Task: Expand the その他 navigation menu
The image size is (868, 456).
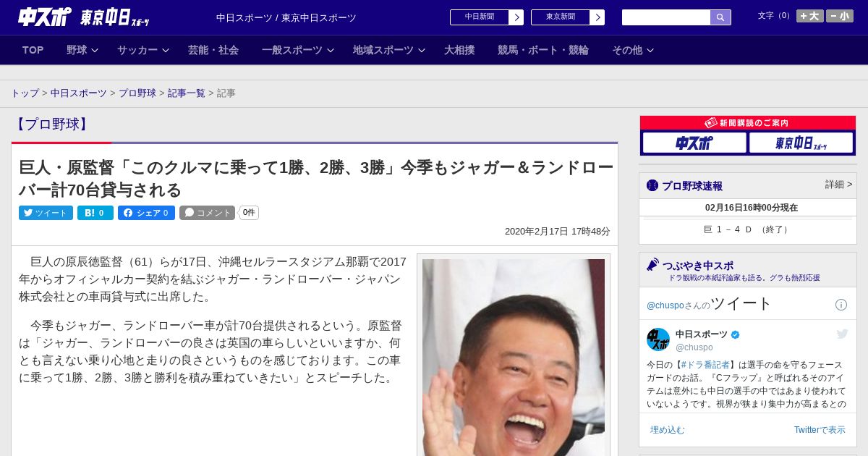Action: coord(633,50)
